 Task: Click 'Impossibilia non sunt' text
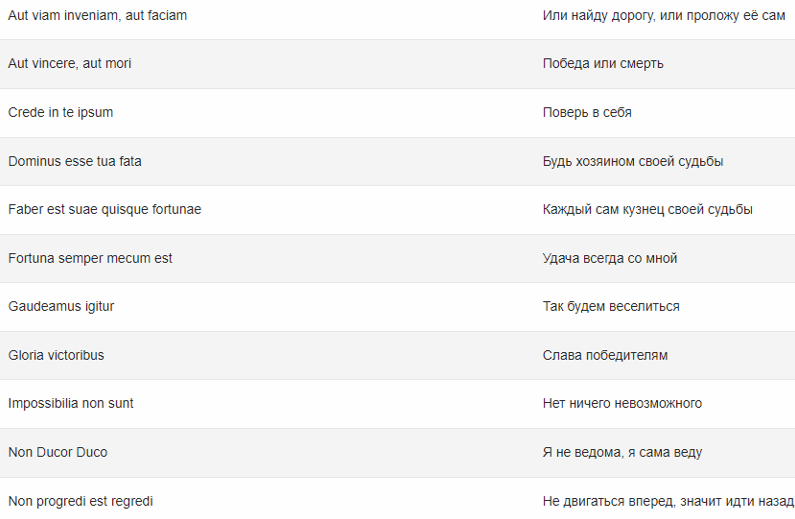click(x=70, y=404)
